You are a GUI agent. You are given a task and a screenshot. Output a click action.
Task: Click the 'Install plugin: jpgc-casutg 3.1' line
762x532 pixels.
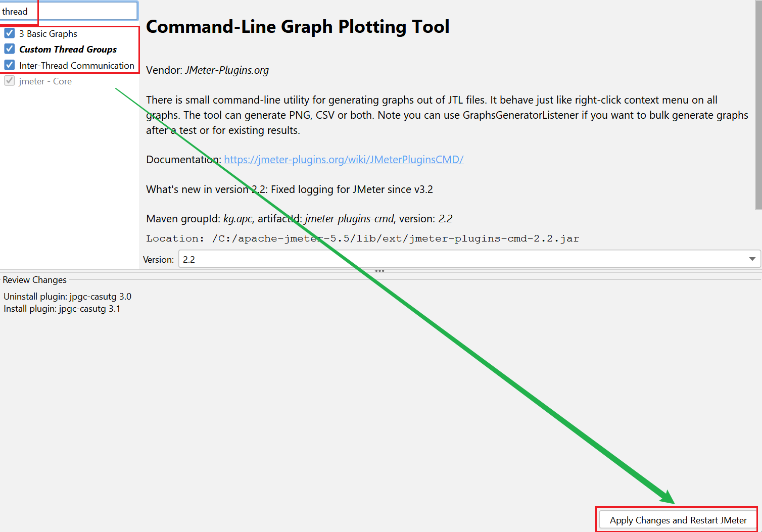coord(62,309)
